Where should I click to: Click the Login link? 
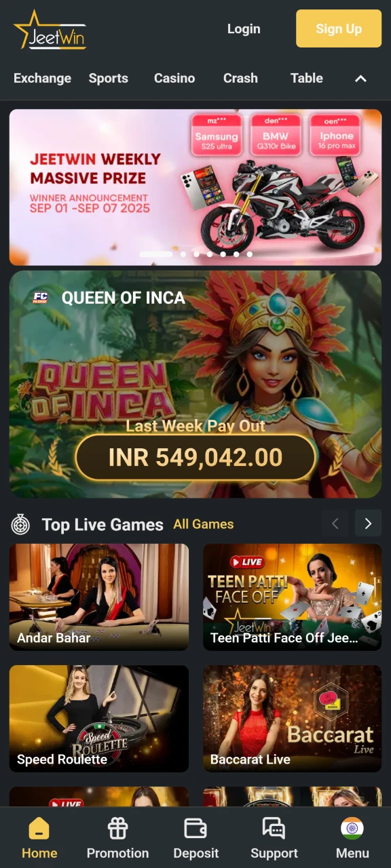coord(244,28)
